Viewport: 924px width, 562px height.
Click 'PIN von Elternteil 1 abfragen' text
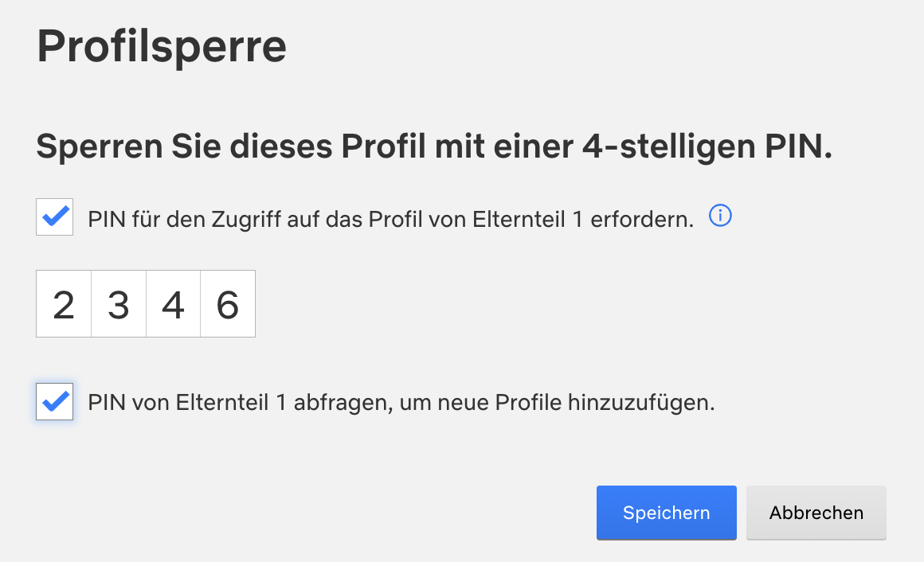[241, 402]
